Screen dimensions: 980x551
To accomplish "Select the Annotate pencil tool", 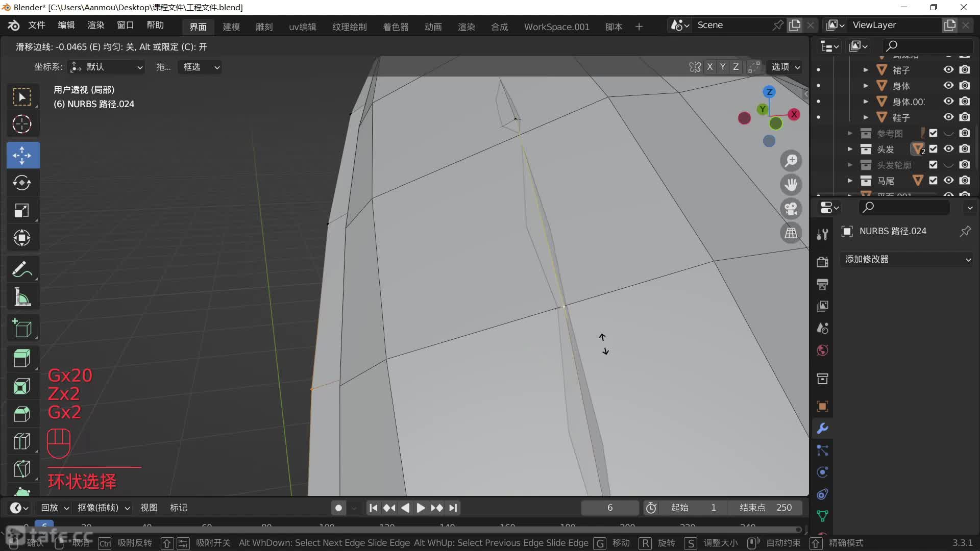I will [x=22, y=269].
